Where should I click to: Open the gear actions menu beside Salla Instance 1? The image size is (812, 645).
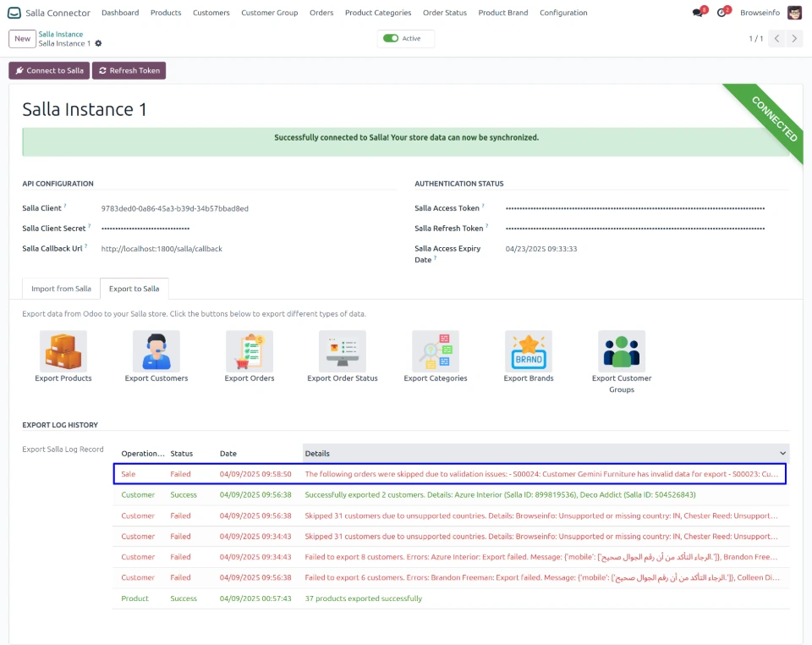coord(98,43)
